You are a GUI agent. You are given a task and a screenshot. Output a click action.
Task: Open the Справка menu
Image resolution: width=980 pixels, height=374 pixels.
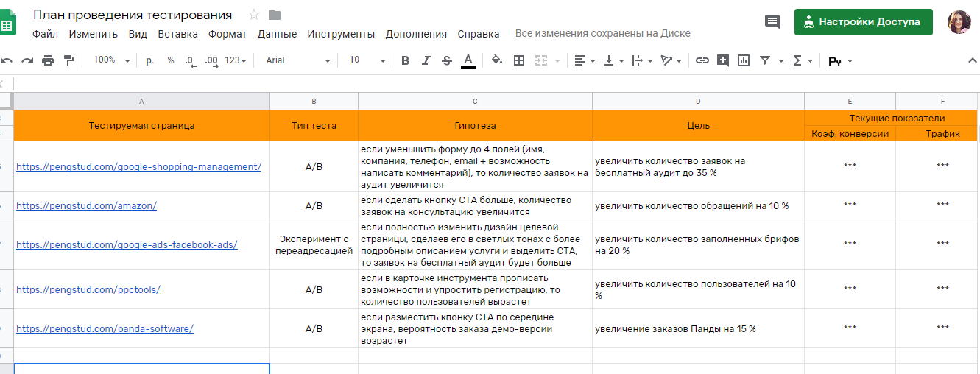(x=479, y=34)
